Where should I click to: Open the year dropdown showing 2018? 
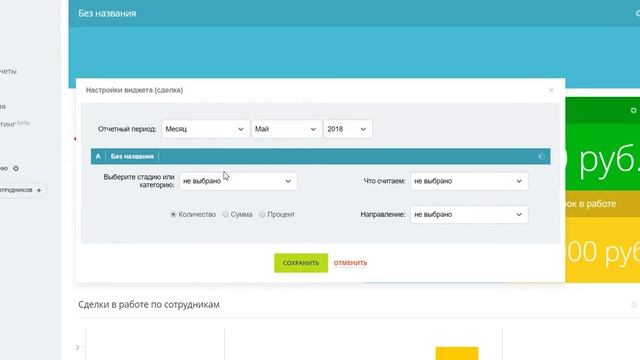click(347, 129)
